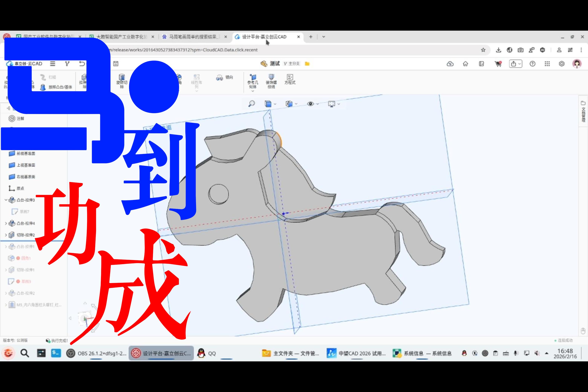Click the browser screenshot camera icon
588x392 pixels.
pos(521,50)
